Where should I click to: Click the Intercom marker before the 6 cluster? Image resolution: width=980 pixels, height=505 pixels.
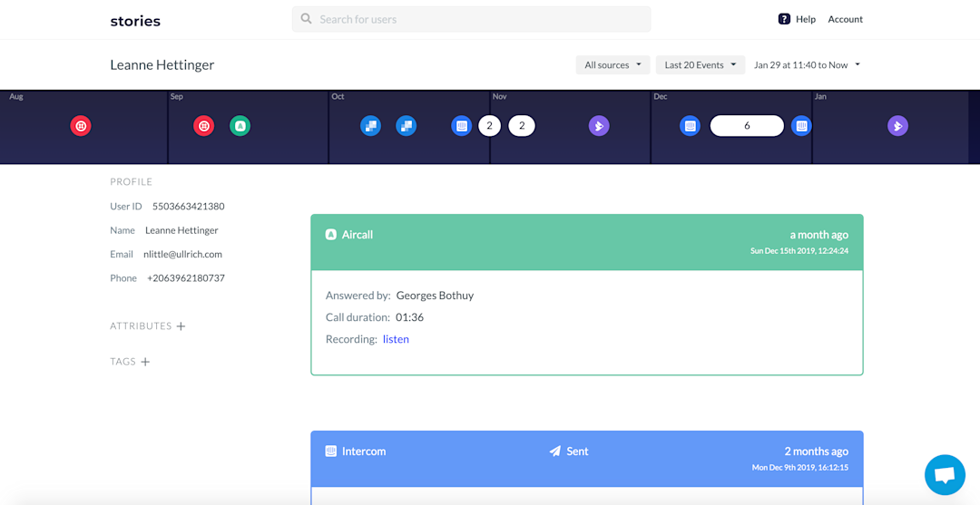coord(690,125)
